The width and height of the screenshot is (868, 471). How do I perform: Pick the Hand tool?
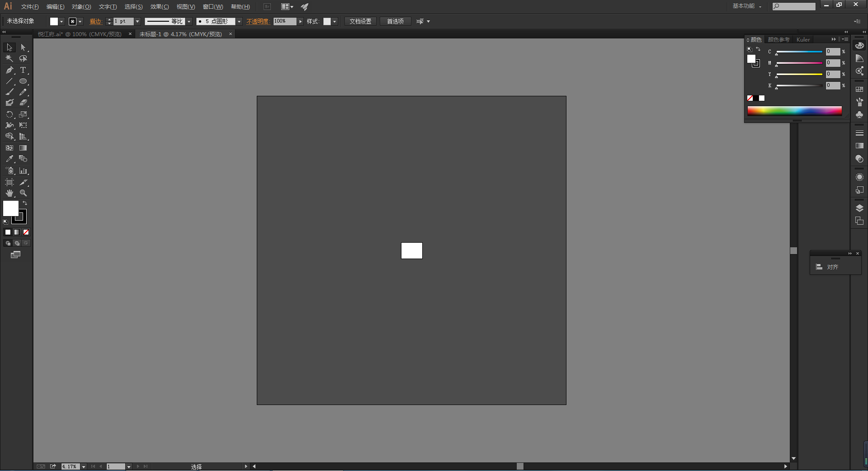click(x=9, y=193)
